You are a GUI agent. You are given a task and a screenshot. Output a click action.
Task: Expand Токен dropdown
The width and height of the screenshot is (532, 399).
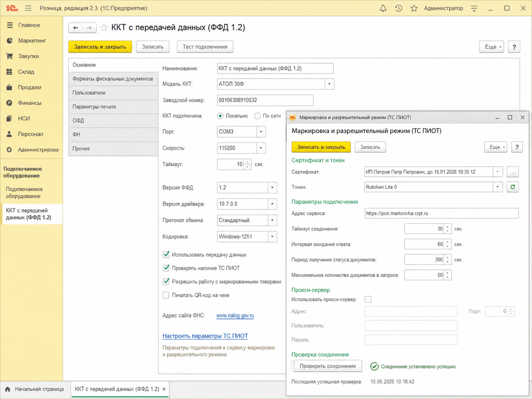click(498, 187)
